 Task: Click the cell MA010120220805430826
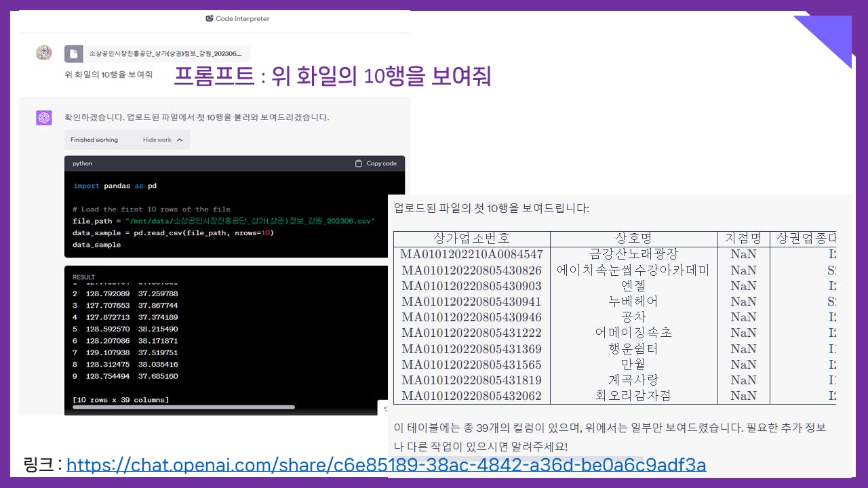click(472, 270)
